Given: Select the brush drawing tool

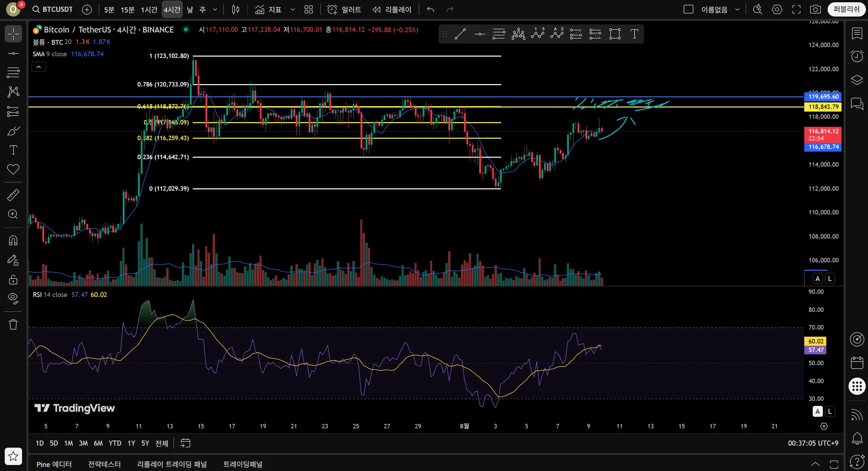Looking at the screenshot, I should tap(13, 131).
